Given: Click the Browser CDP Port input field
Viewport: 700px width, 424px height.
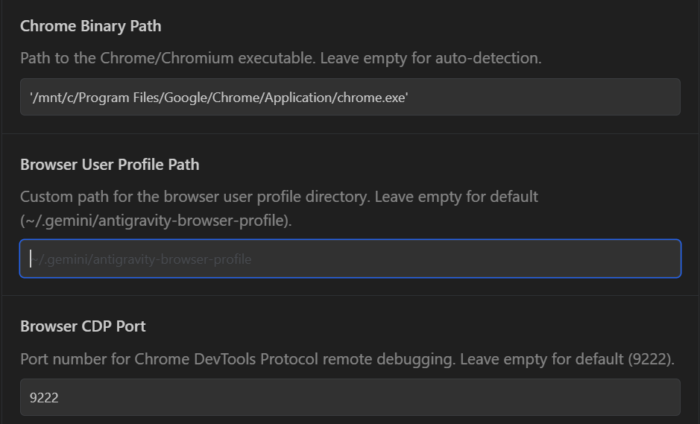Looking at the screenshot, I should point(350,397).
